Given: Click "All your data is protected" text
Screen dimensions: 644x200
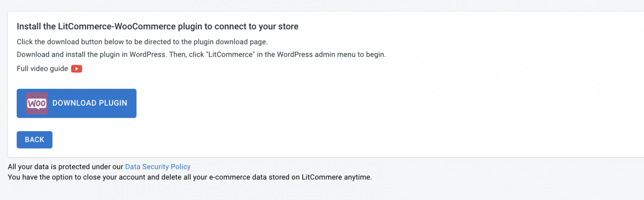Looking at the screenshot, I should [x=65, y=167].
